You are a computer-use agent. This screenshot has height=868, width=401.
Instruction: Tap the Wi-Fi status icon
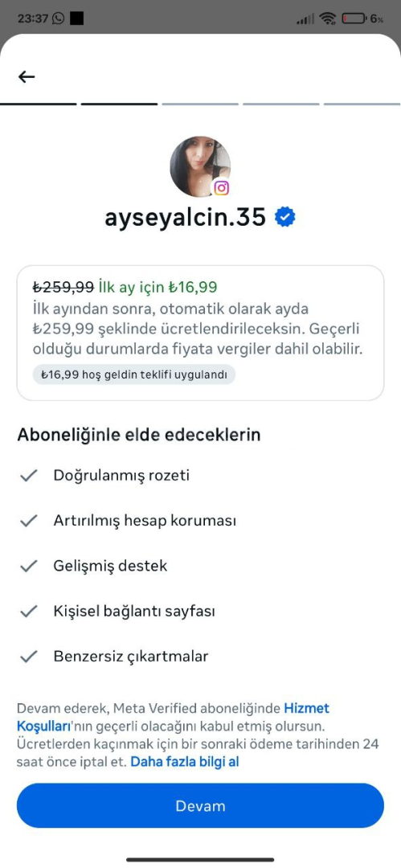(329, 18)
